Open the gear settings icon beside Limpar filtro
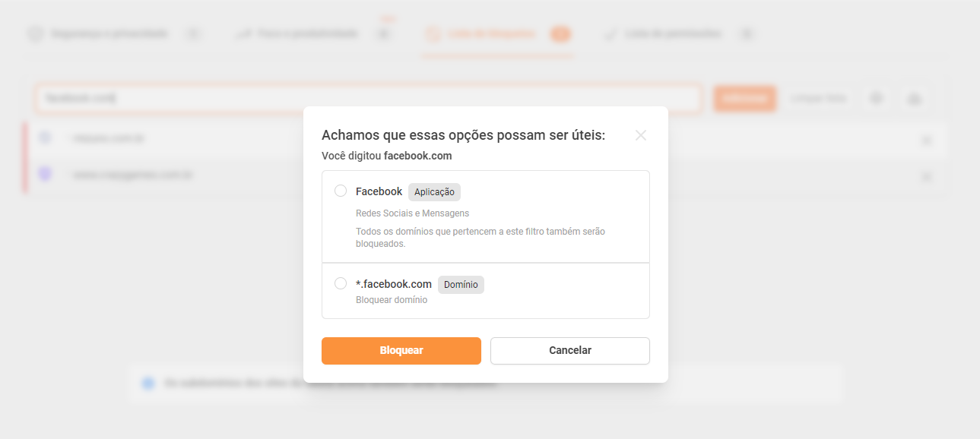 coord(877,99)
